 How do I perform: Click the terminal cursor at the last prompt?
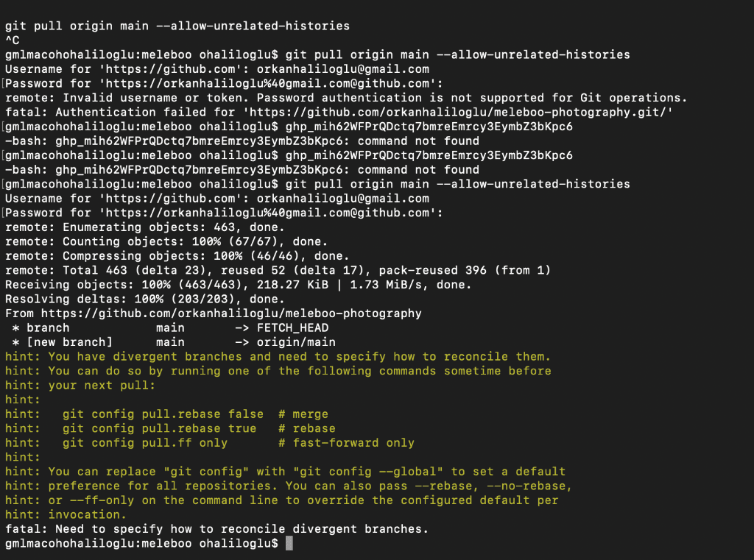[289, 543]
